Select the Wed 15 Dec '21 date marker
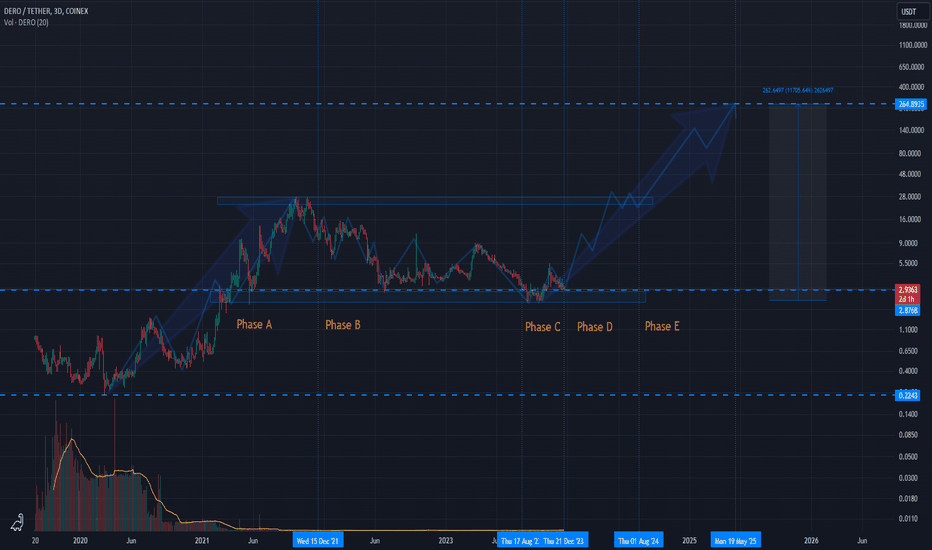 (317, 540)
